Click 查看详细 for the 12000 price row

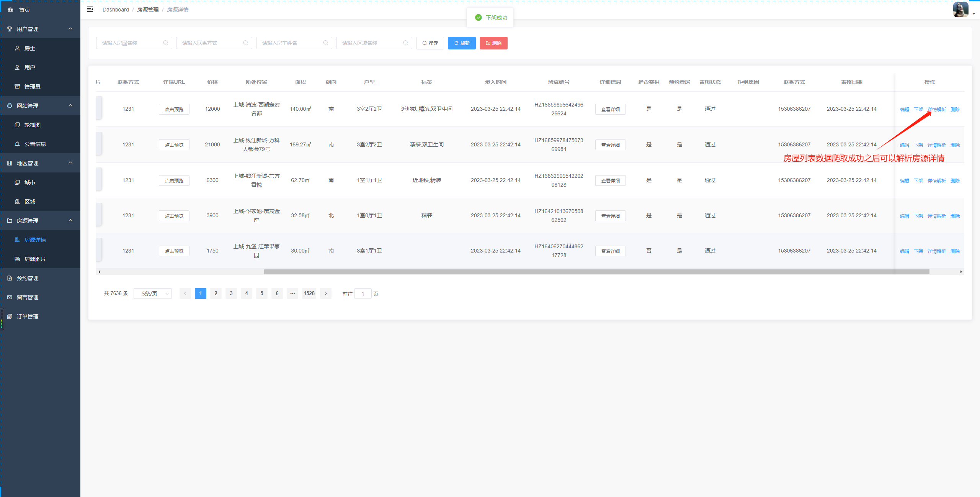[610, 110]
